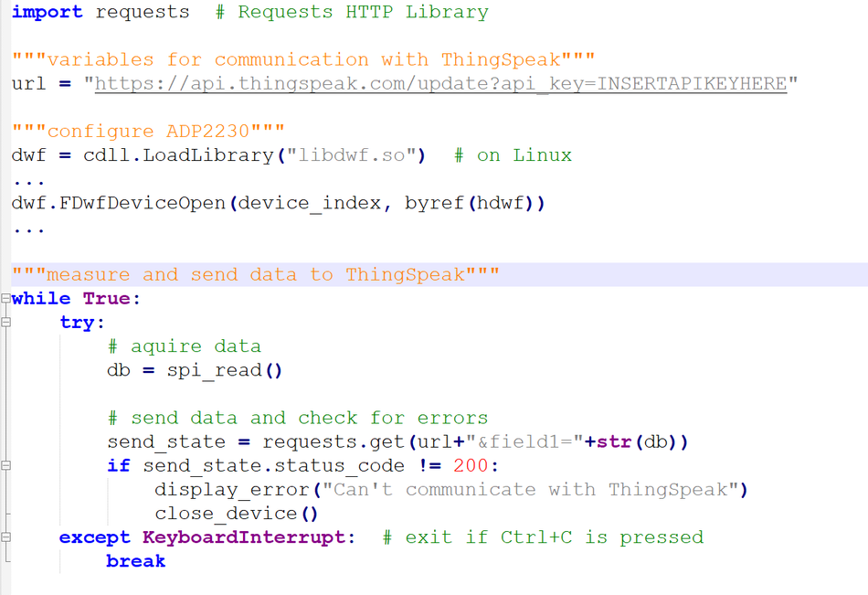Collapse the 'try:' block fold marker
This screenshot has height=595, width=868.
tap(5, 323)
